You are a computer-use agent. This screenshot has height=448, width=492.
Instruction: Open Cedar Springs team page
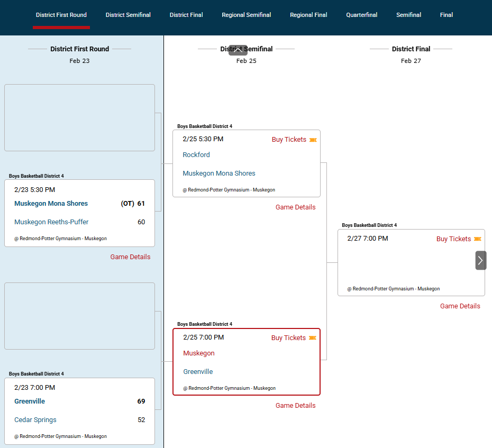[35, 420]
